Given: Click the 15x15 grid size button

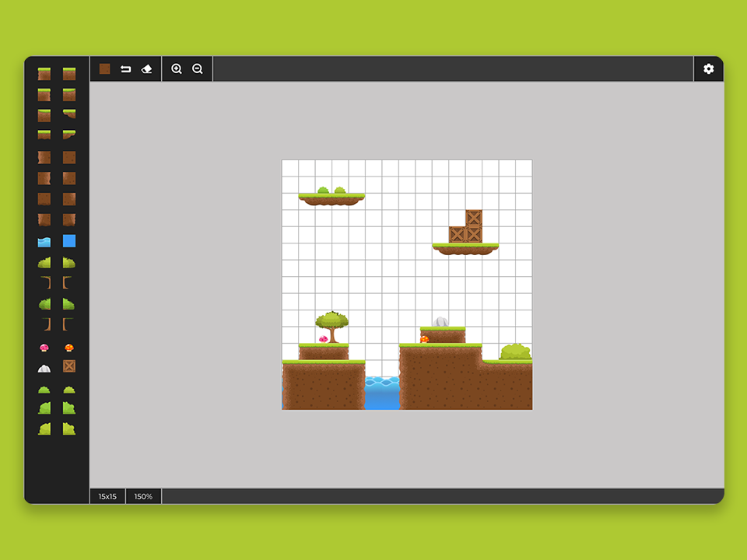Looking at the screenshot, I should point(107,496).
